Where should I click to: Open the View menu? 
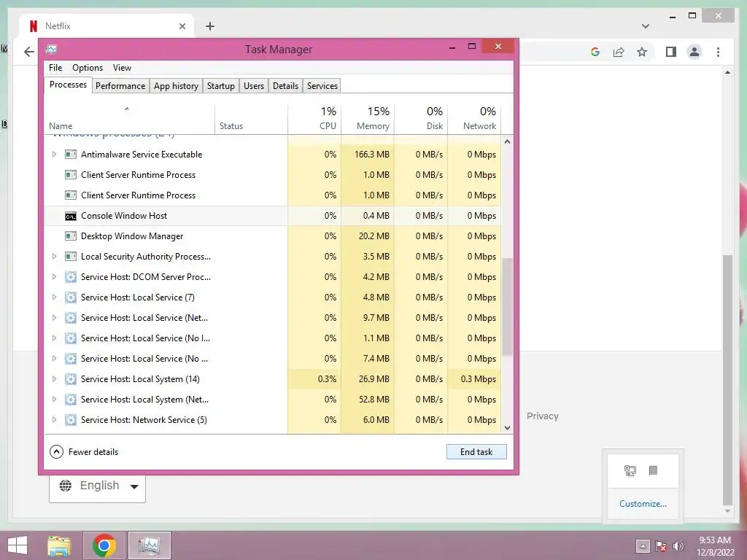click(122, 68)
